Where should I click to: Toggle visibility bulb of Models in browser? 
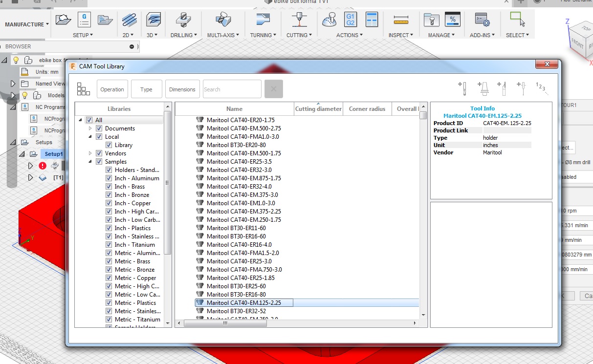tap(24, 95)
